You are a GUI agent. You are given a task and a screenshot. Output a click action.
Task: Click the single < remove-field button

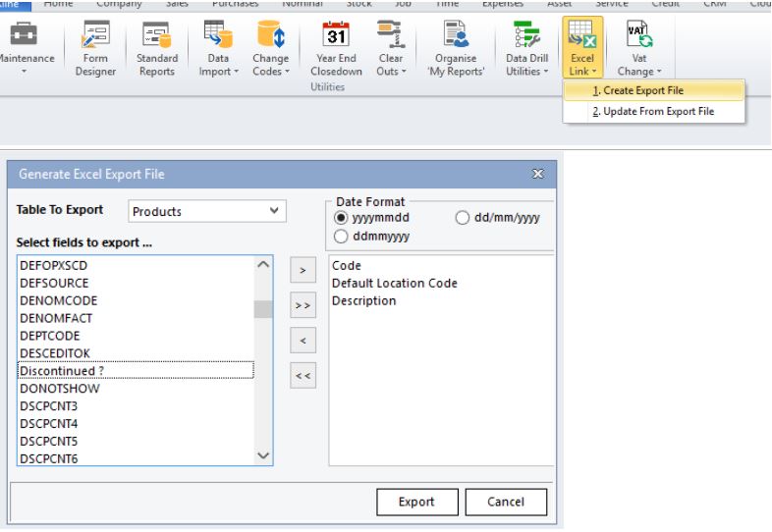pyautogui.click(x=303, y=341)
